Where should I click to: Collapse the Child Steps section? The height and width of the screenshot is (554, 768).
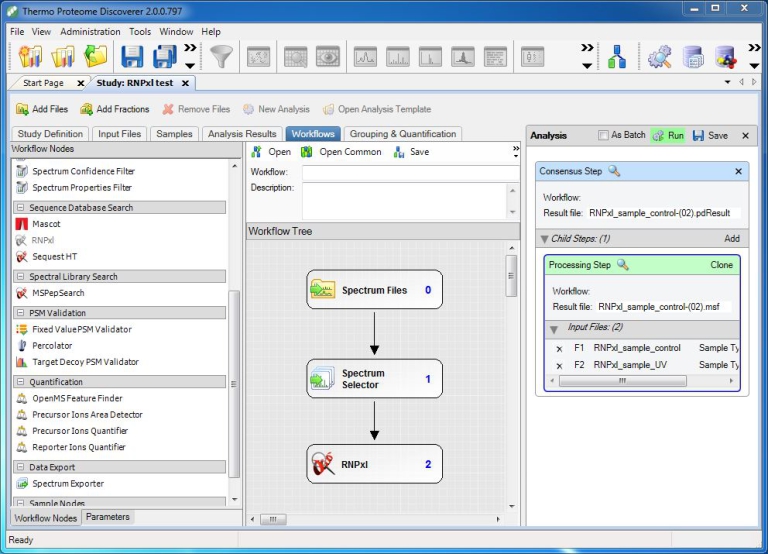click(x=545, y=239)
